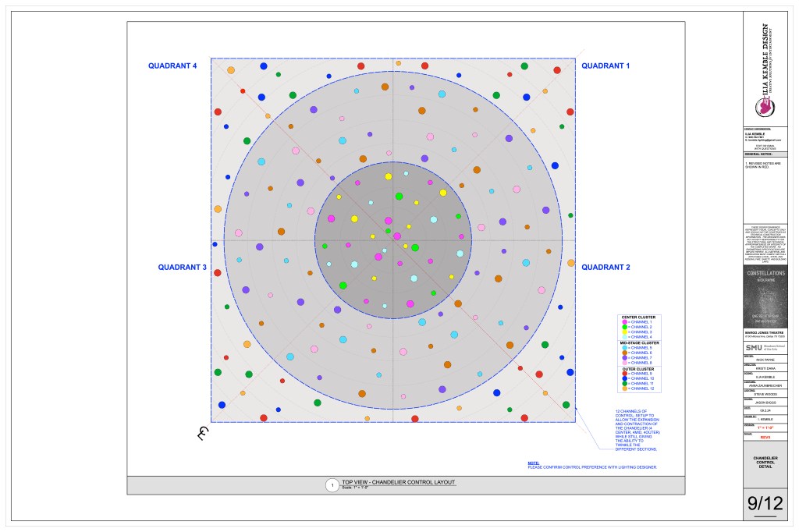This screenshot has height=532, width=799.
Task: Click the circled number 1 view marker
Action: [x=332, y=485]
